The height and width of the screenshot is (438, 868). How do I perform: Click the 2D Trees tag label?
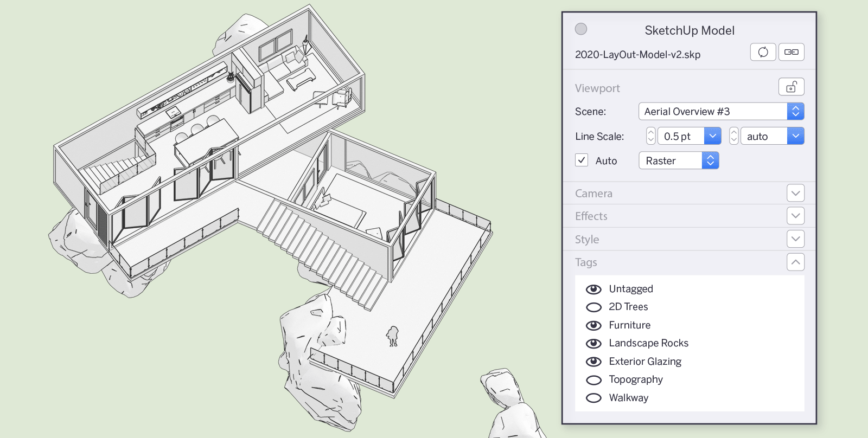coord(628,307)
